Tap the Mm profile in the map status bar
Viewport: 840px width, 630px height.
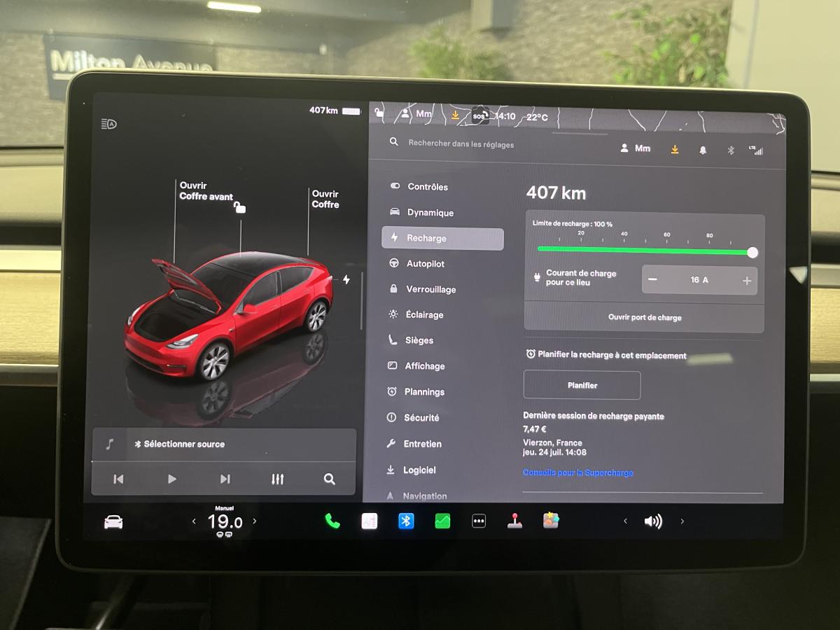click(x=416, y=113)
